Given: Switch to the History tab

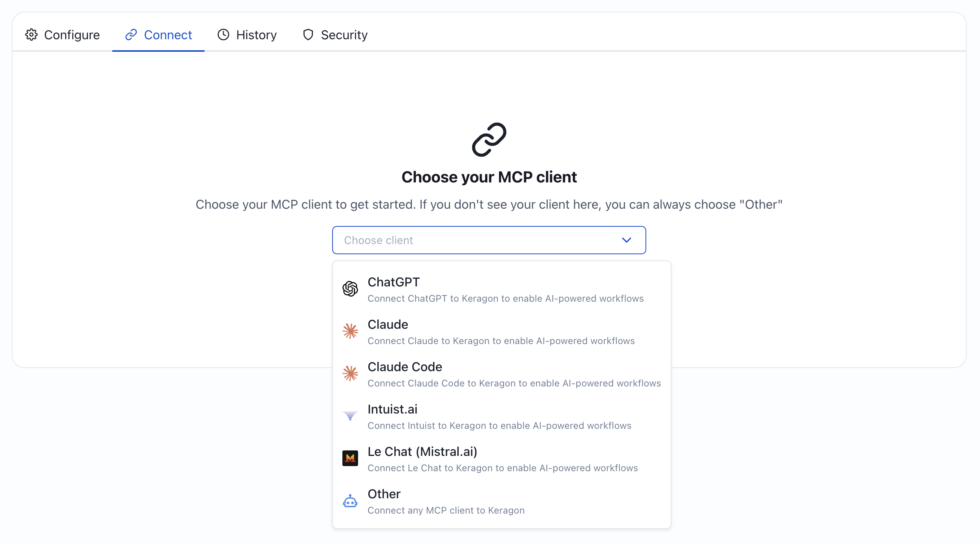Looking at the screenshot, I should tap(247, 35).
